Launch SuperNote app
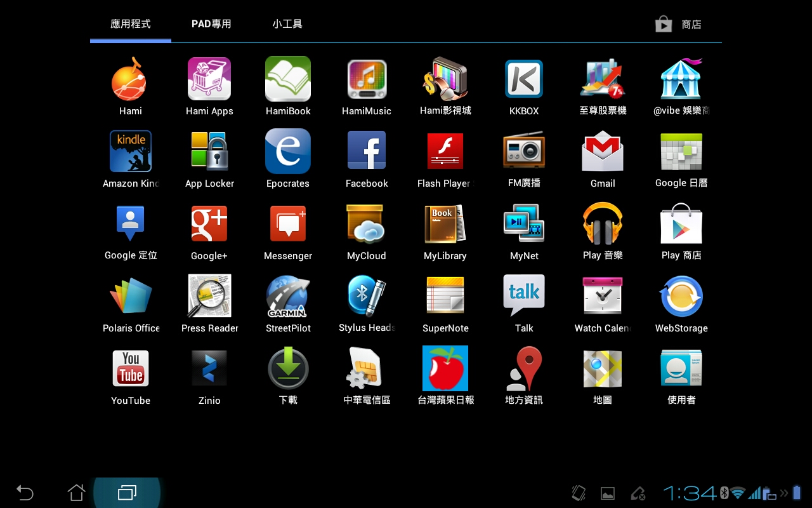Image resolution: width=812 pixels, height=508 pixels. pyautogui.click(x=445, y=296)
